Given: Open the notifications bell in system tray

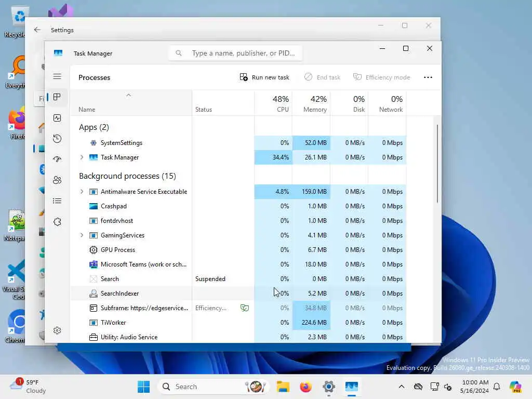Looking at the screenshot, I should coord(497,387).
